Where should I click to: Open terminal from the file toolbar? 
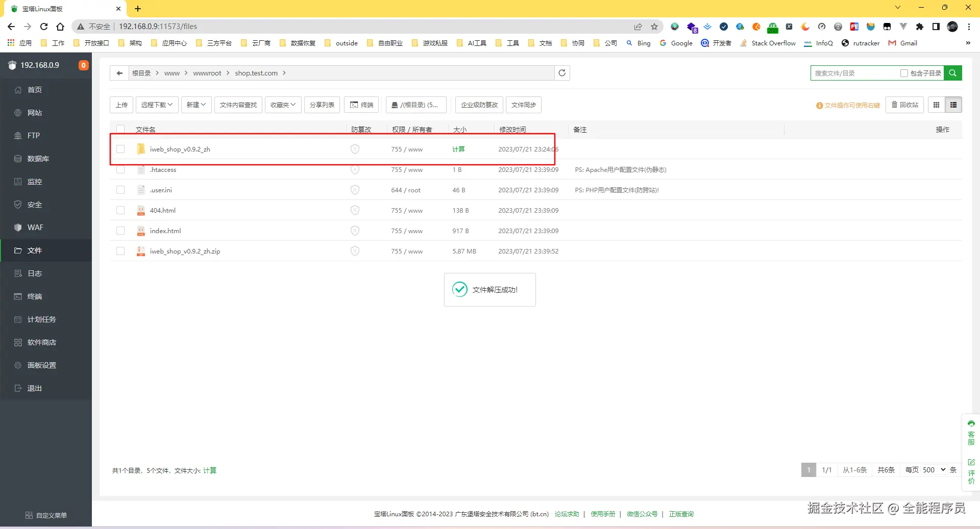361,105
